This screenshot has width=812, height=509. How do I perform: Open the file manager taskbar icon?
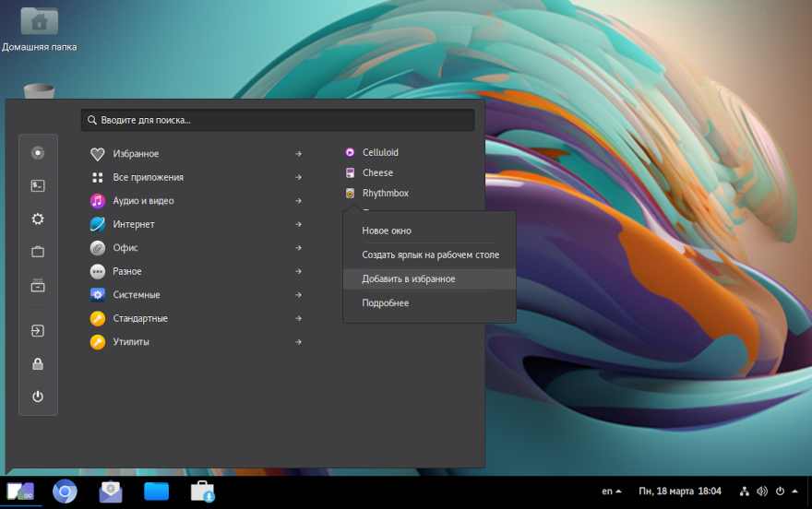tap(157, 491)
